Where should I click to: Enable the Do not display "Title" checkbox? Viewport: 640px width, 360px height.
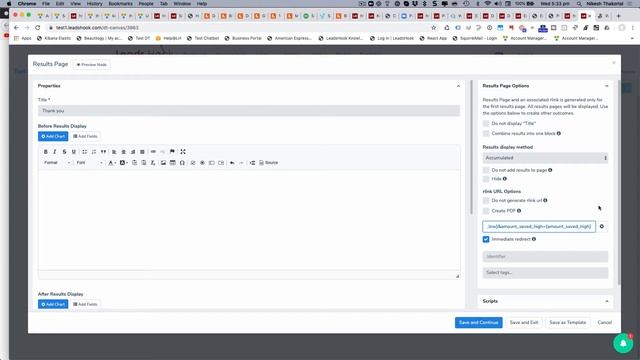(486, 123)
